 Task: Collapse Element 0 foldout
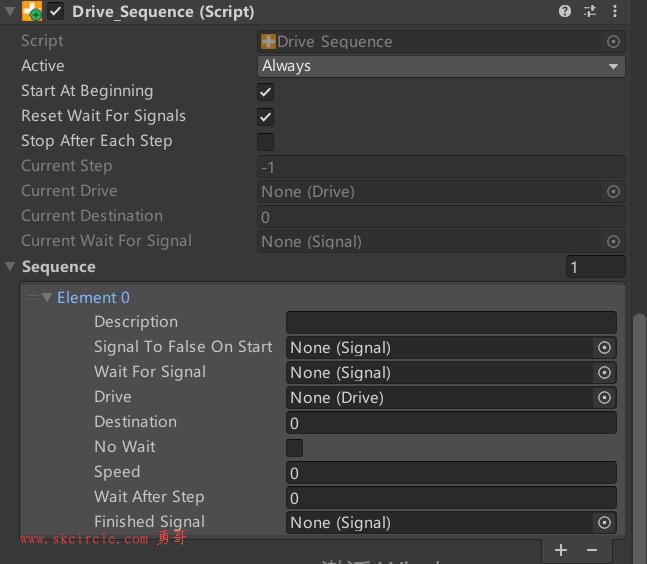tap(47, 297)
